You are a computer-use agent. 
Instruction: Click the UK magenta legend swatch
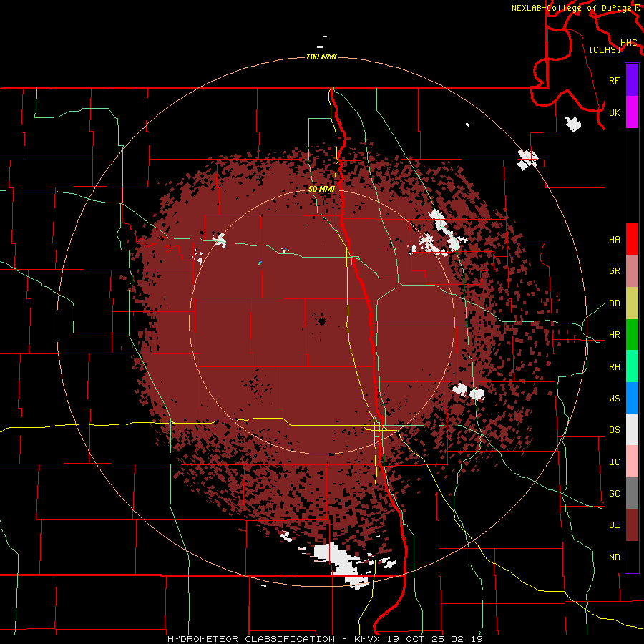point(632,112)
